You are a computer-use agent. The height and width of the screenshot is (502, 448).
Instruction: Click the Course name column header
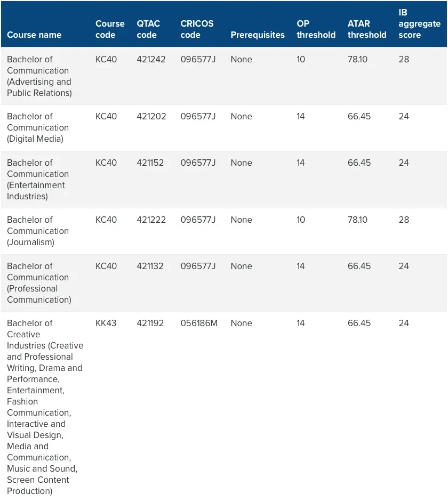pyautogui.click(x=34, y=35)
